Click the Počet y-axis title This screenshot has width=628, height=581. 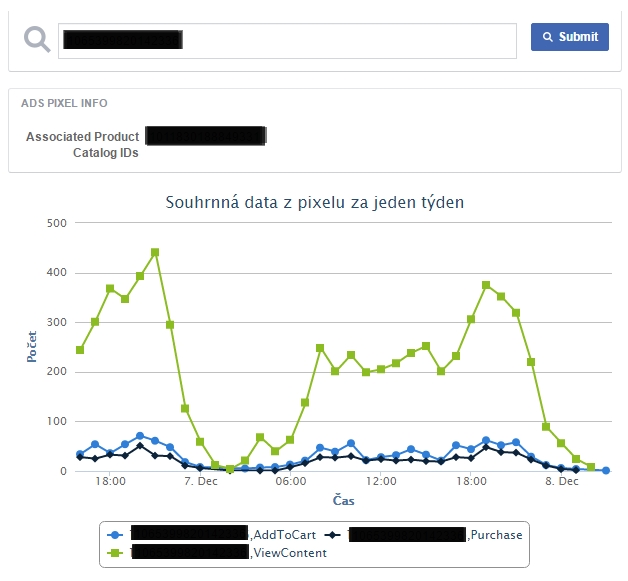click(32, 347)
